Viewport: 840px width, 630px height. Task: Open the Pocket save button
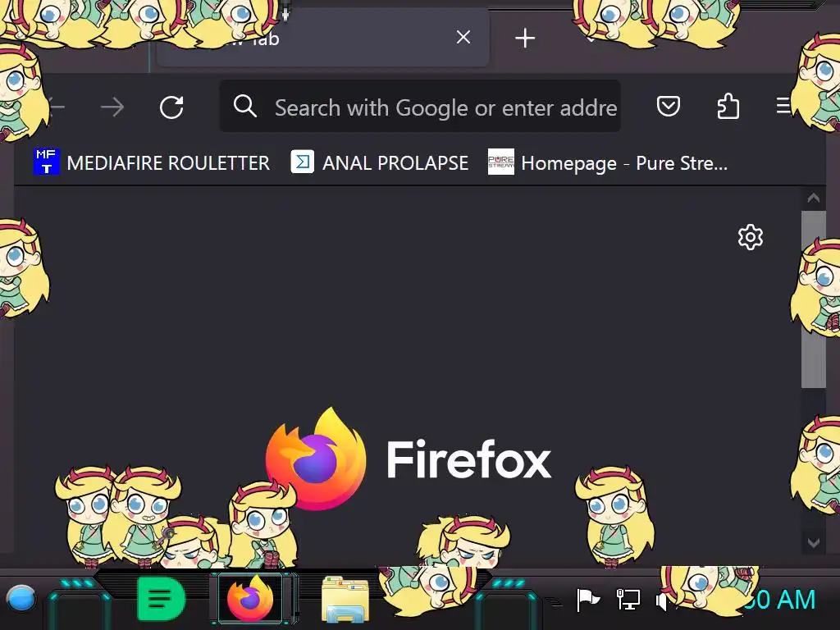[669, 106]
